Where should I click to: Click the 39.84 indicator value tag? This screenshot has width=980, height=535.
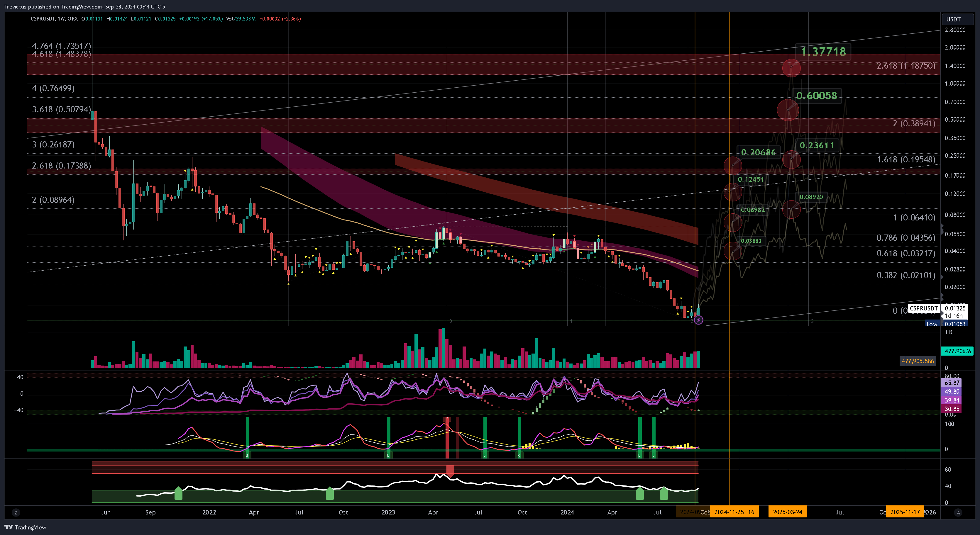(952, 400)
